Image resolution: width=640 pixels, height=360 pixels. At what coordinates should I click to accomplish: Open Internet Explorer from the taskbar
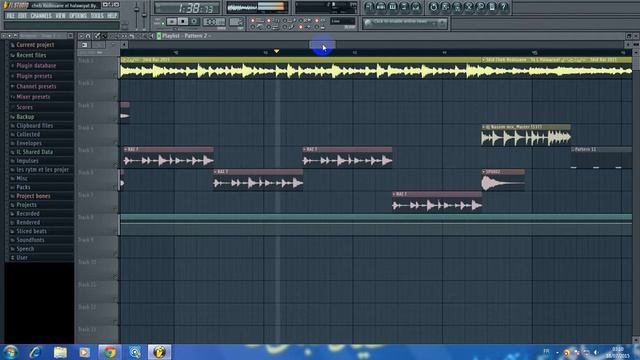click(36, 352)
